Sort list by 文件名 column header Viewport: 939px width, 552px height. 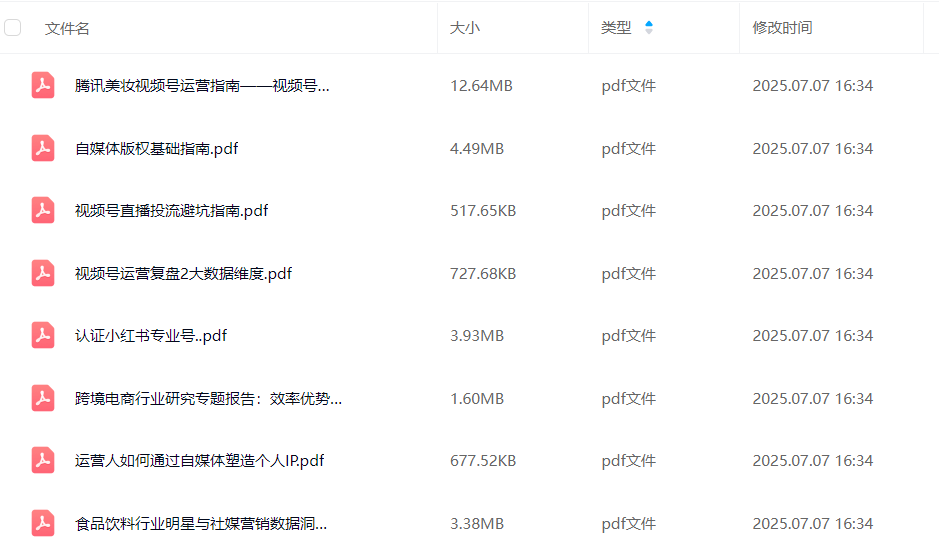(67, 29)
